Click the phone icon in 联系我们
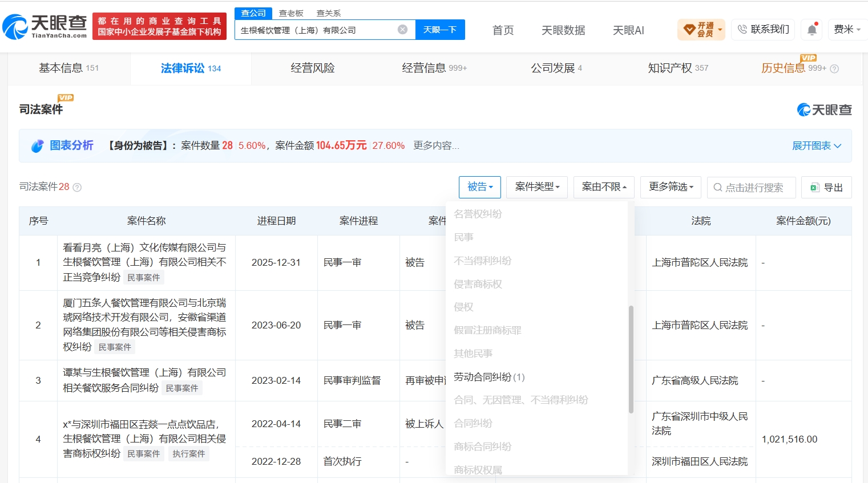 pos(742,30)
